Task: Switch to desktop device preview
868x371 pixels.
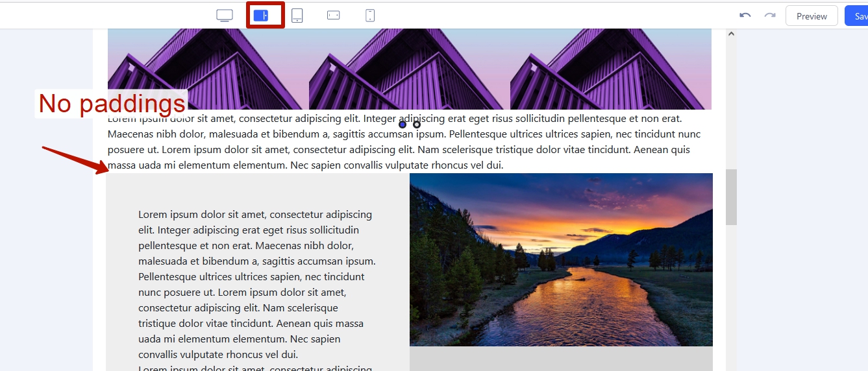Action: (225, 16)
